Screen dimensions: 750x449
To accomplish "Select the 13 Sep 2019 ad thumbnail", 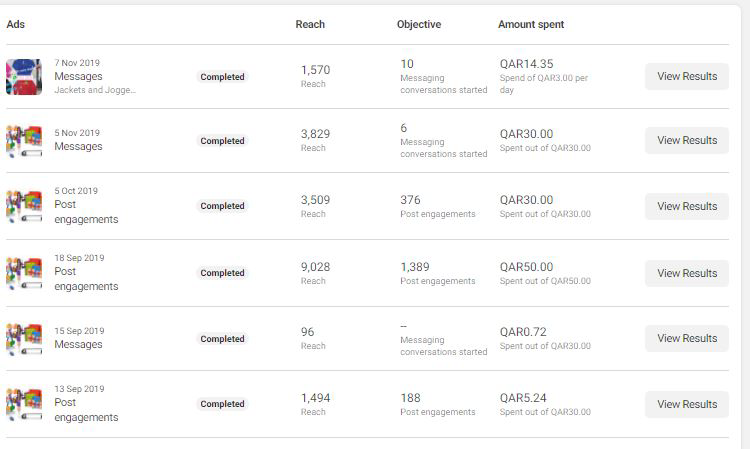I will 24,404.
